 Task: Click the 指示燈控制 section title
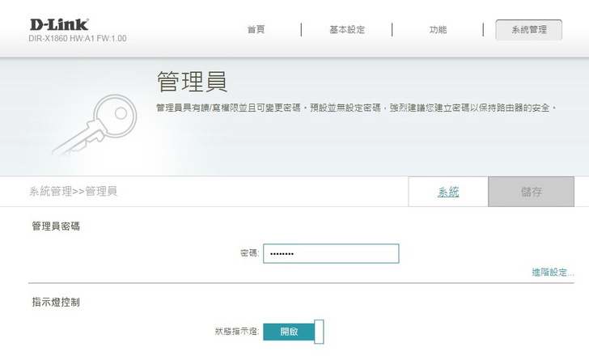[x=56, y=302]
